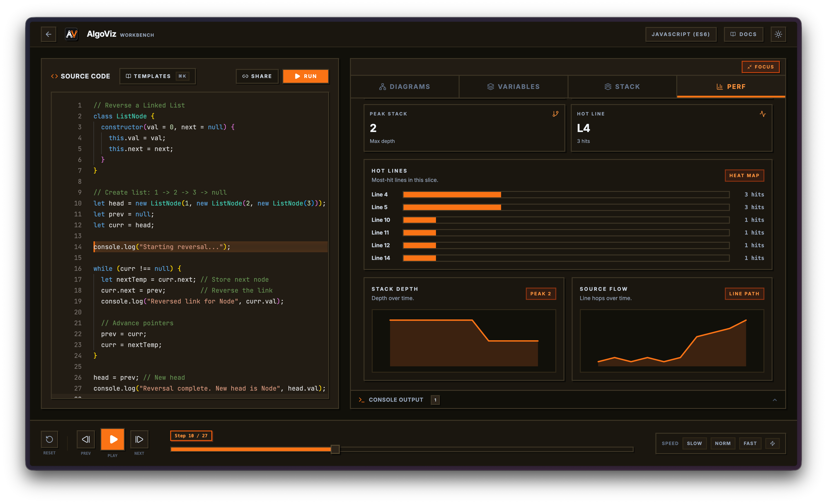Click the step progress slider handle
The image size is (827, 504).
pos(335,449)
